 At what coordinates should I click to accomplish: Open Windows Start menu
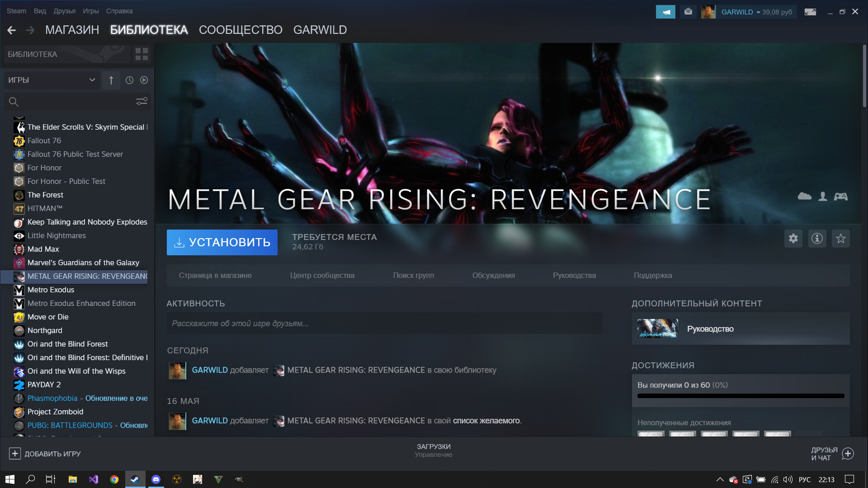point(10,479)
